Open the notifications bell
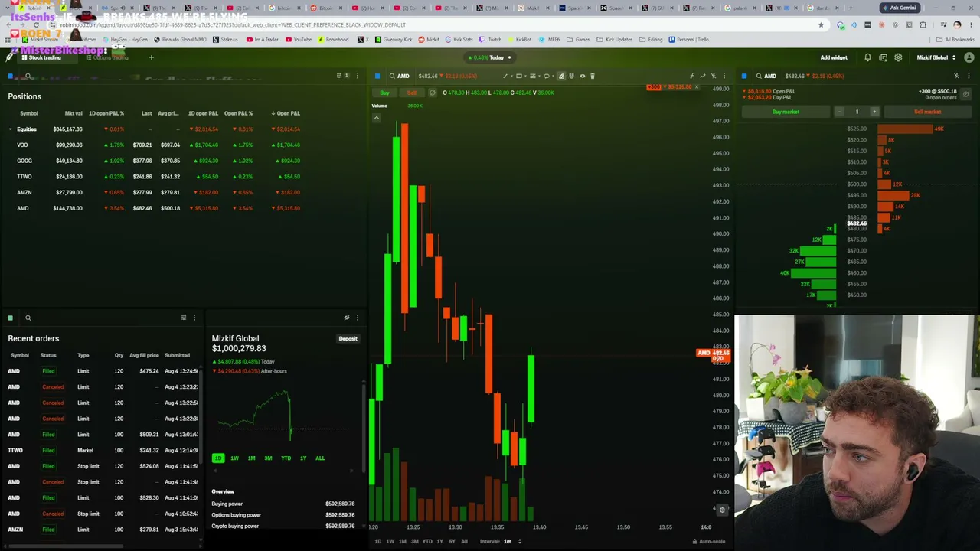Screen dimensions: 980x551 pyautogui.click(x=867, y=57)
